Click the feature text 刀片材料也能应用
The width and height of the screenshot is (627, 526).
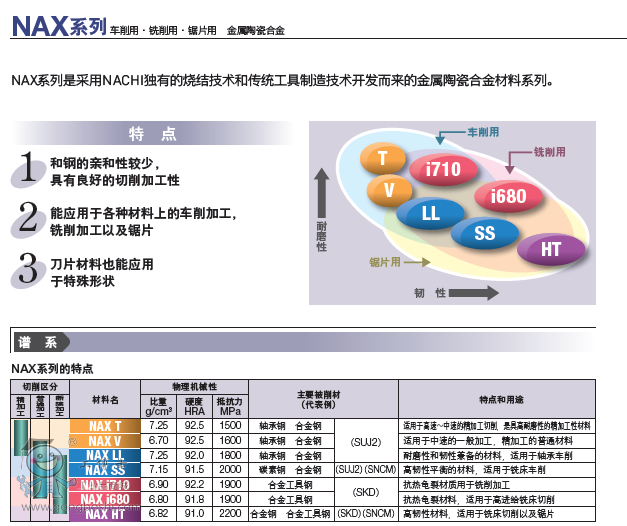click(x=102, y=264)
